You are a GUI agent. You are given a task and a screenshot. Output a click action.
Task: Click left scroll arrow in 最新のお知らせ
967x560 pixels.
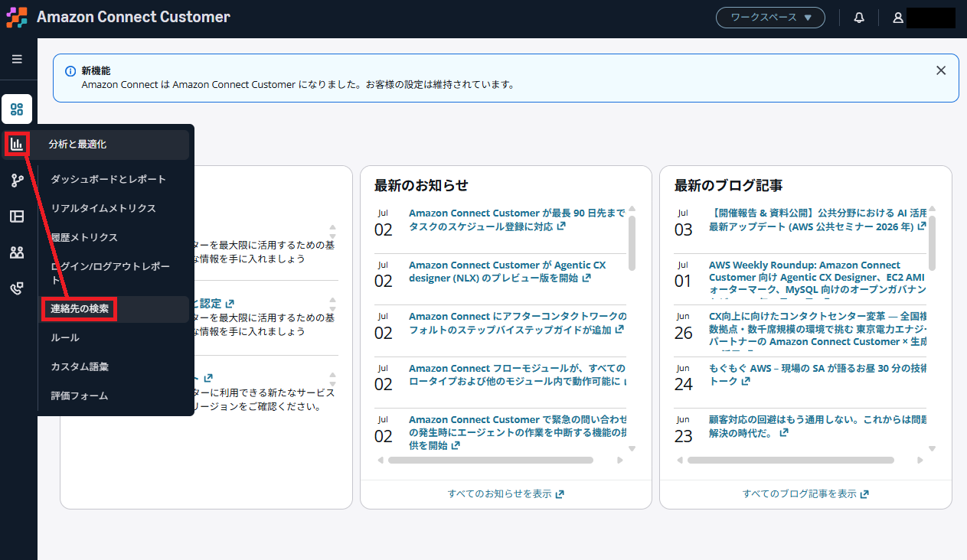pyautogui.click(x=381, y=461)
